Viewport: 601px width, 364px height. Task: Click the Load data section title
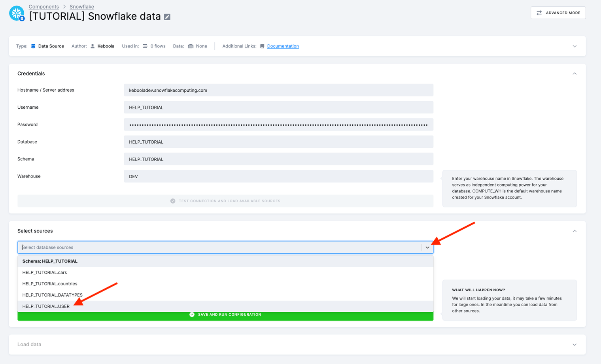click(29, 345)
